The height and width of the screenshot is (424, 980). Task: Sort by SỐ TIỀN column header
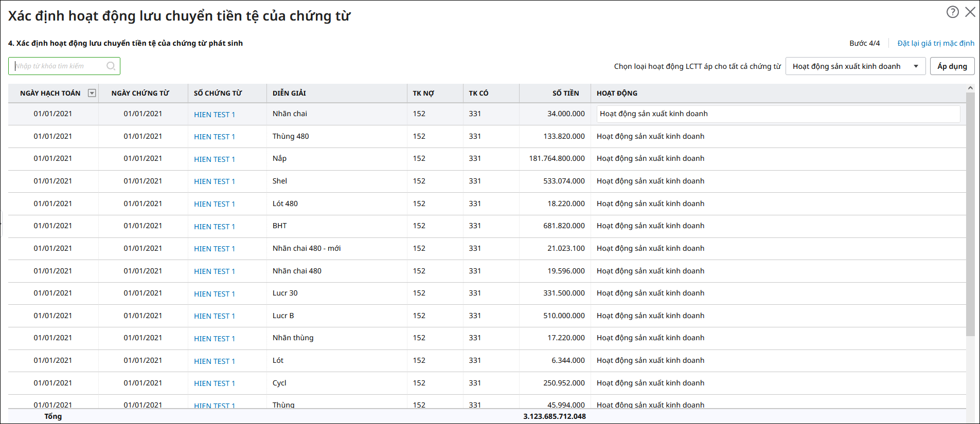(565, 93)
